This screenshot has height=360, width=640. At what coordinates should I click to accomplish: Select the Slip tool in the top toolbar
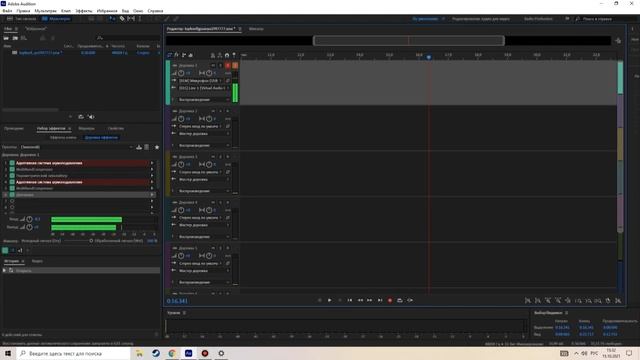pyautogui.click(x=131, y=19)
